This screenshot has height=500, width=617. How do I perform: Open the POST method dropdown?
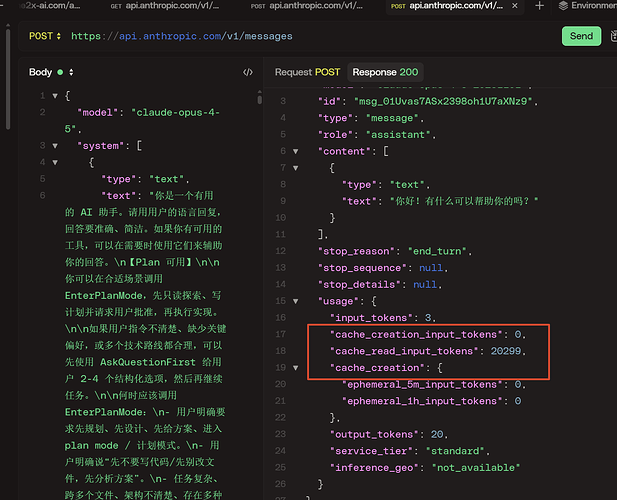pyautogui.click(x=44, y=36)
